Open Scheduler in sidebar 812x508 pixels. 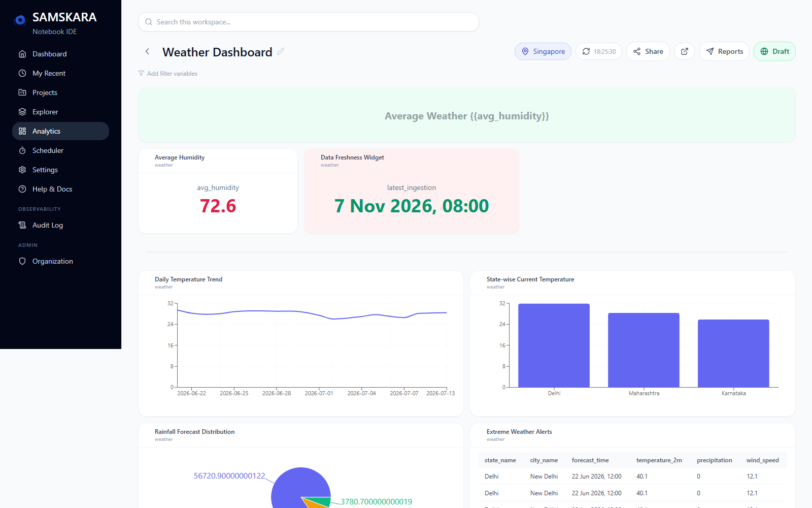click(x=60, y=150)
